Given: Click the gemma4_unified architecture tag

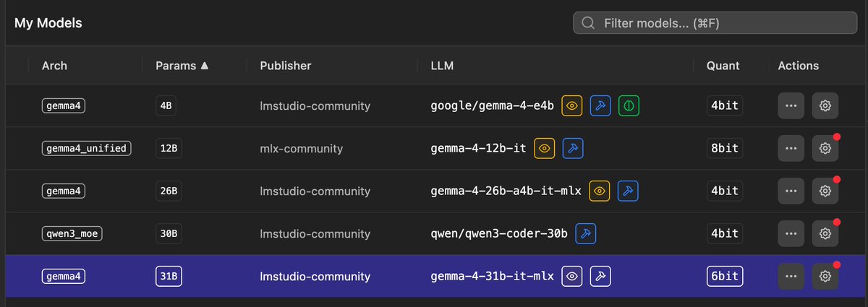Looking at the screenshot, I should coord(86,149).
